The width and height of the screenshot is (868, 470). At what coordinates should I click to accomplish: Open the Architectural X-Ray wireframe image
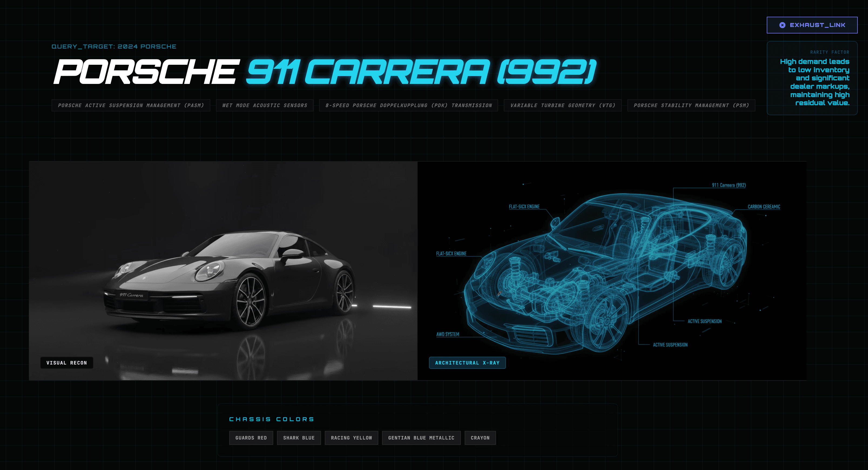pos(612,271)
